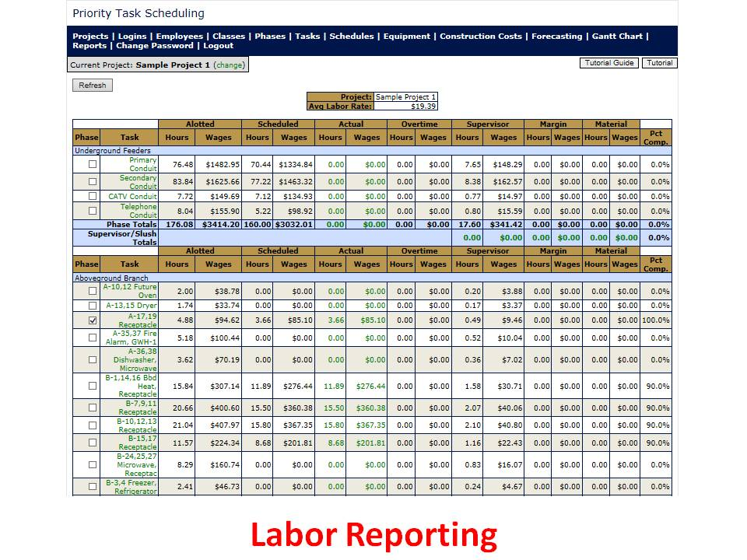The image size is (747, 560).
Task: Check the A-13,15 Dryer checkbox
Action: [93, 306]
